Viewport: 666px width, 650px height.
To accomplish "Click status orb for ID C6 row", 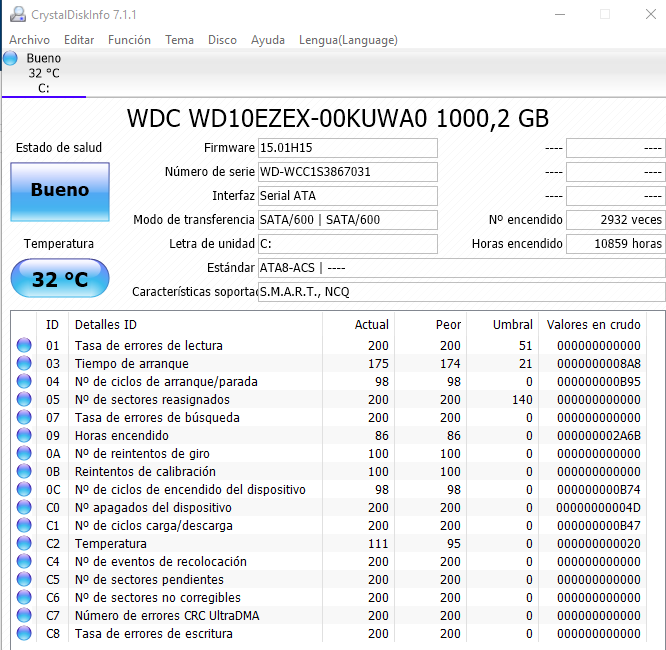I will point(24,597).
